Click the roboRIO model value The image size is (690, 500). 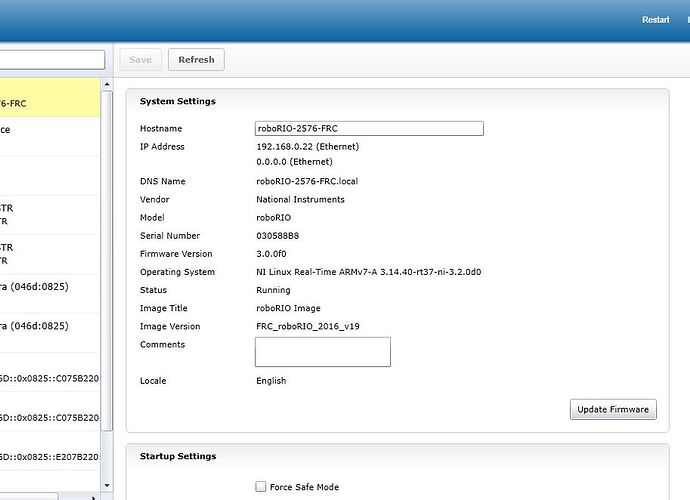coord(273,217)
